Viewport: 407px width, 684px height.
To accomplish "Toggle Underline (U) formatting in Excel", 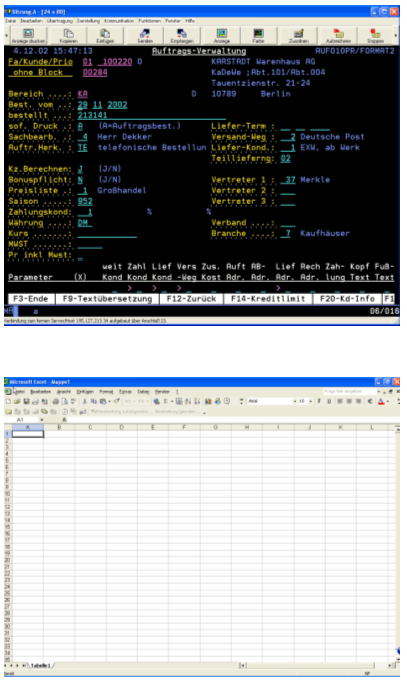I will click(x=328, y=401).
